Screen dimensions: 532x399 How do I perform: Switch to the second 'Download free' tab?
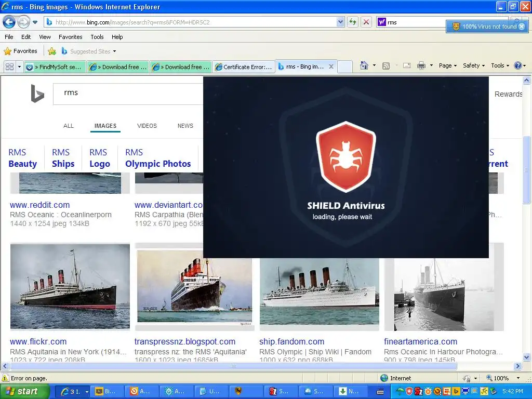(181, 67)
